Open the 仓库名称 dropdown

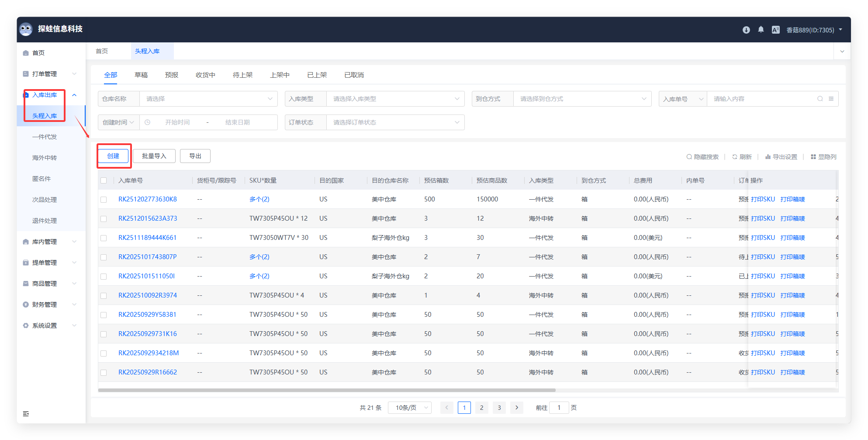pos(208,99)
